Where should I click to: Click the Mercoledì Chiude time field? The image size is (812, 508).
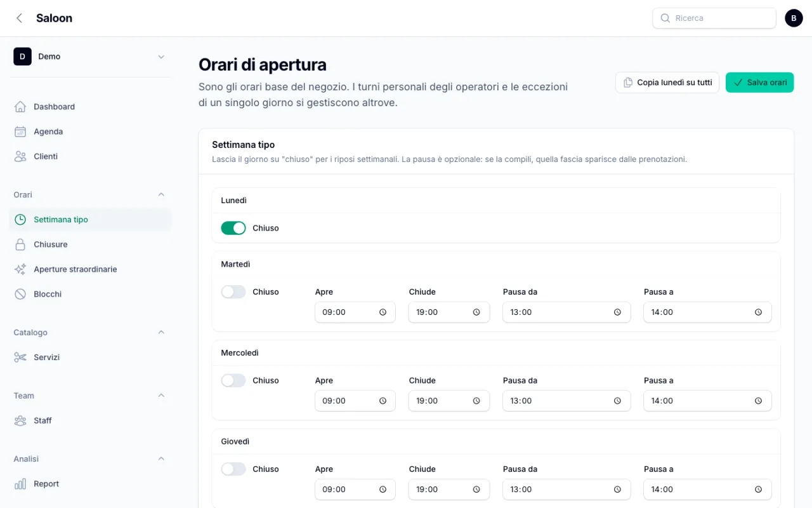click(x=449, y=401)
